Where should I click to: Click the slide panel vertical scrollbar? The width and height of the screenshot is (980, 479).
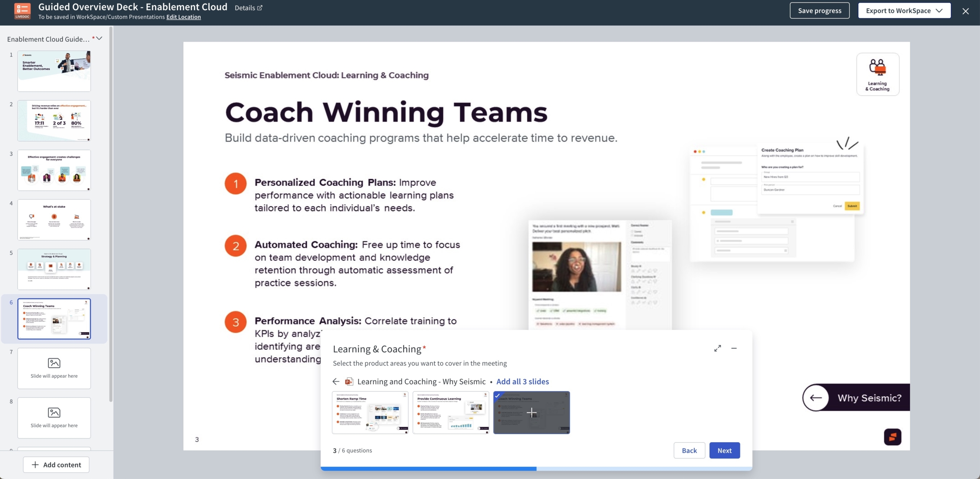(x=111, y=214)
